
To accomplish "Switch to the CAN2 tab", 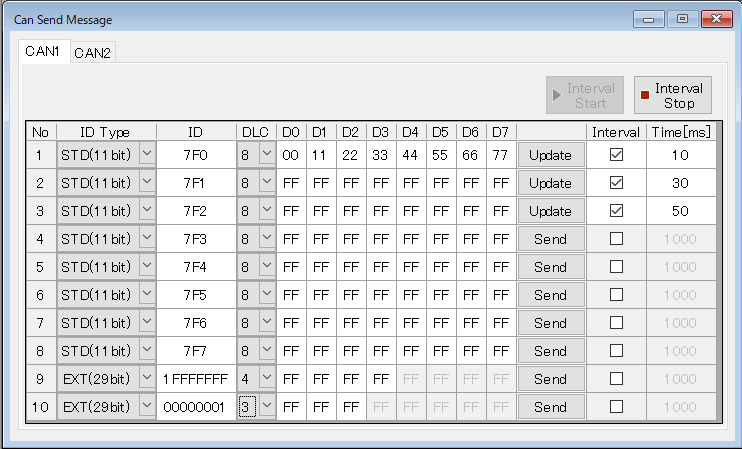I will 93,53.
